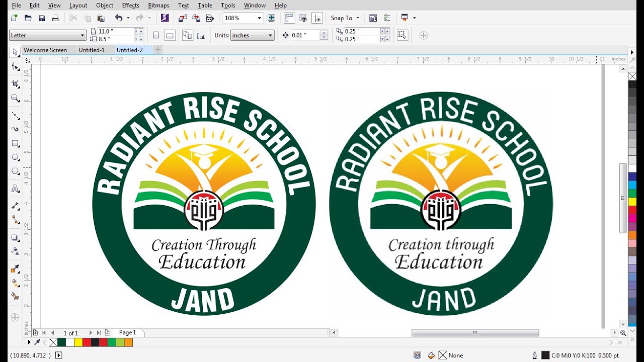Select the Polygon tool

15,171
